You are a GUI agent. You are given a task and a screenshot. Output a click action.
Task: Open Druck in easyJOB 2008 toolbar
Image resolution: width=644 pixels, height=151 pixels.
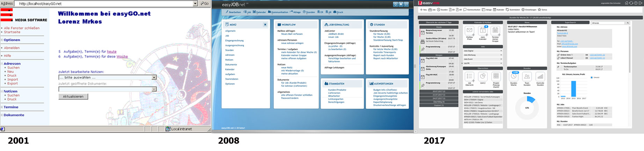pos(338,12)
